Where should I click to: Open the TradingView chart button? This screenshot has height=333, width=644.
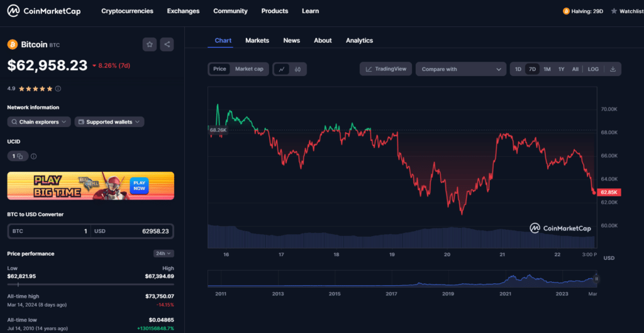[386, 69]
